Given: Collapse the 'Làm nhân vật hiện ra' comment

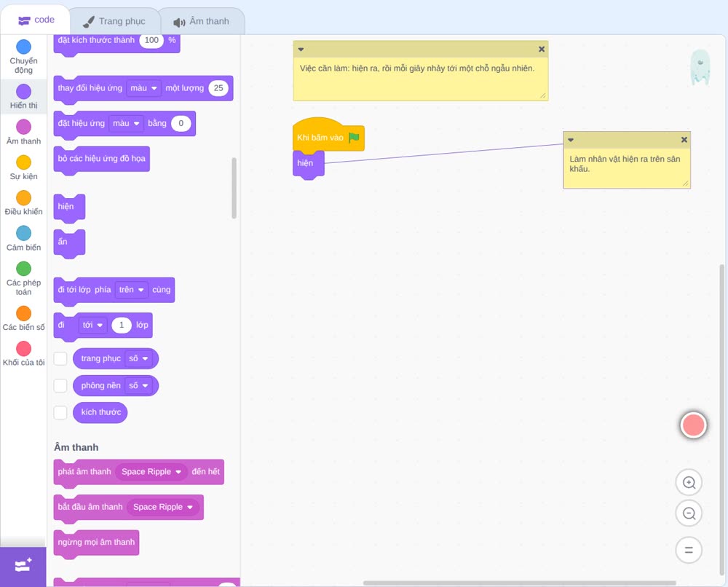Looking at the screenshot, I should [571, 140].
